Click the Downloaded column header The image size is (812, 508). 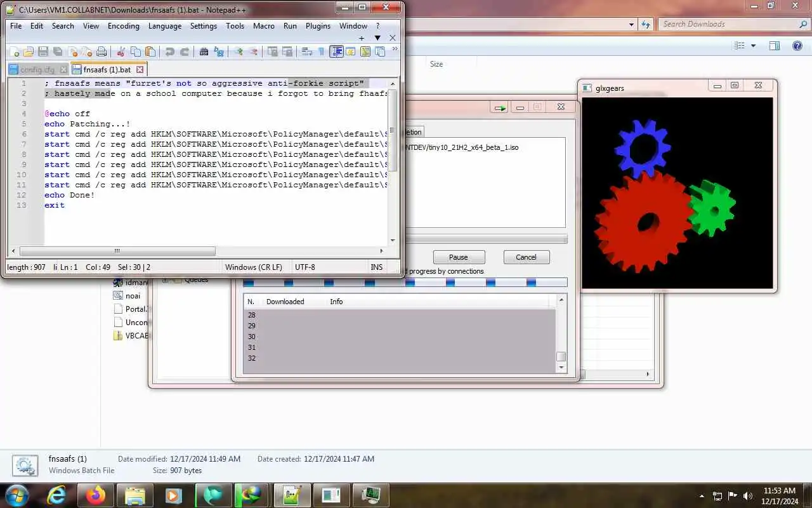[285, 302]
